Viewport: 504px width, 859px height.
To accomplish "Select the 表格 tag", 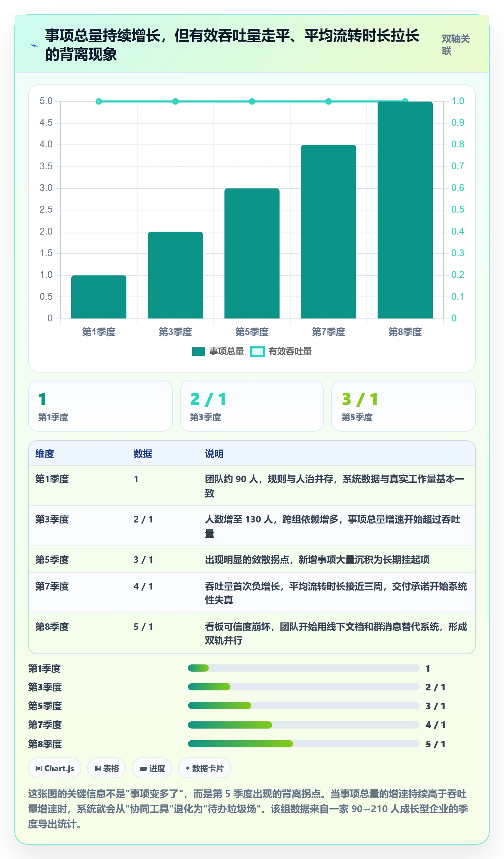I will pyautogui.click(x=107, y=768).
